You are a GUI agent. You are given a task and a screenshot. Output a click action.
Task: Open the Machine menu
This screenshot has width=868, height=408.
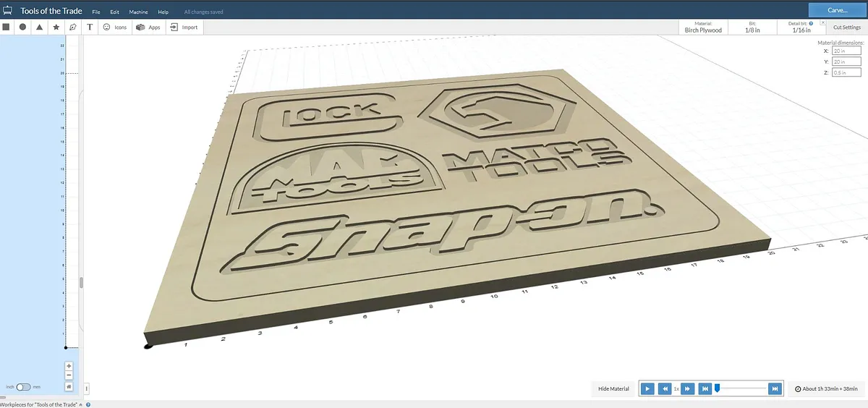[x=137, y=12]
